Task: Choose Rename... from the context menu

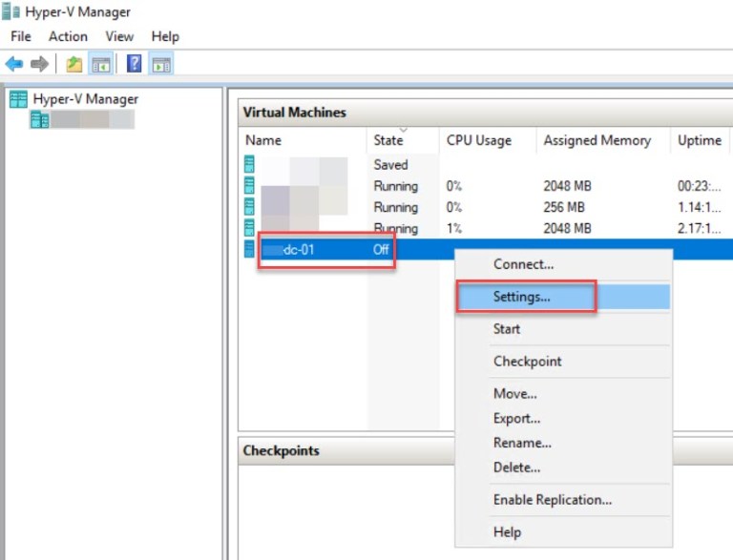Action: tap(563, 443)
